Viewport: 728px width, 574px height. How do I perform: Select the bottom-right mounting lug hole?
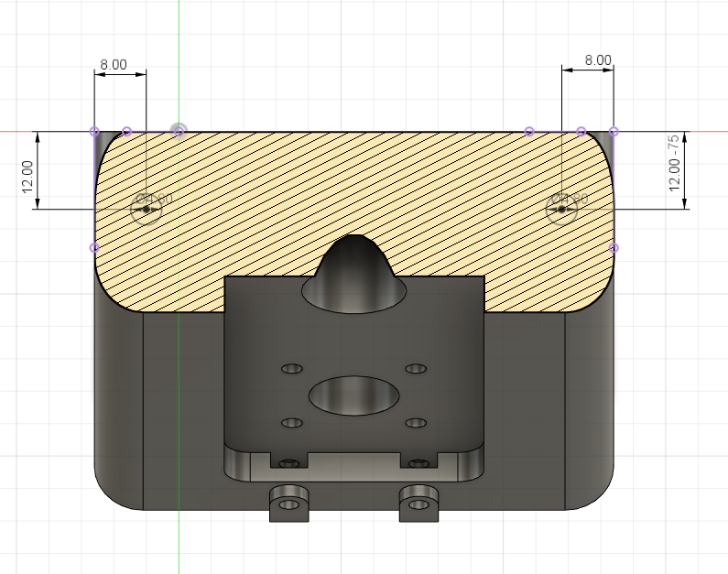tap(418, 504)
